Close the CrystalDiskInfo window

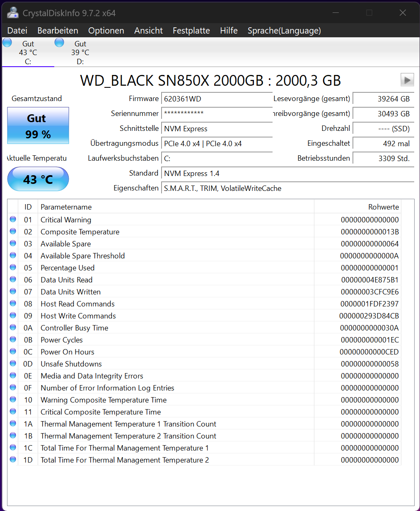(403, 13)
